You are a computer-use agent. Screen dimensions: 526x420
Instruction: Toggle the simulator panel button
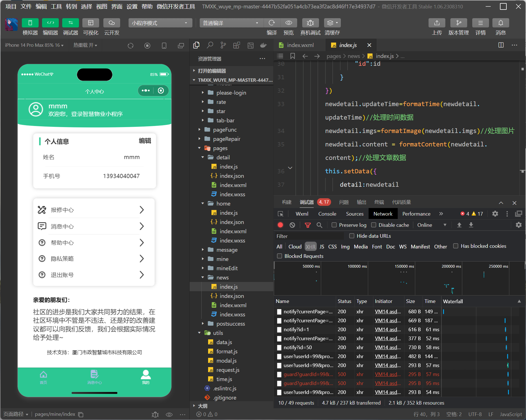[30, 23]
